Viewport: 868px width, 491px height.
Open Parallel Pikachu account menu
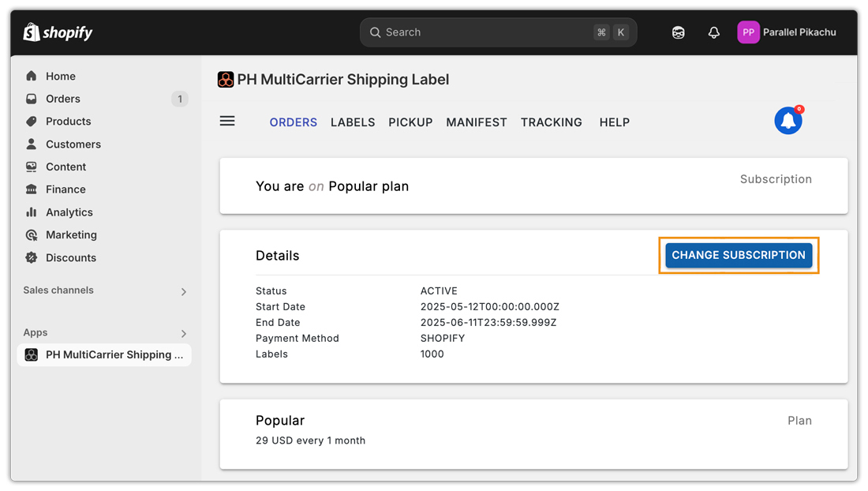(788, 32)
